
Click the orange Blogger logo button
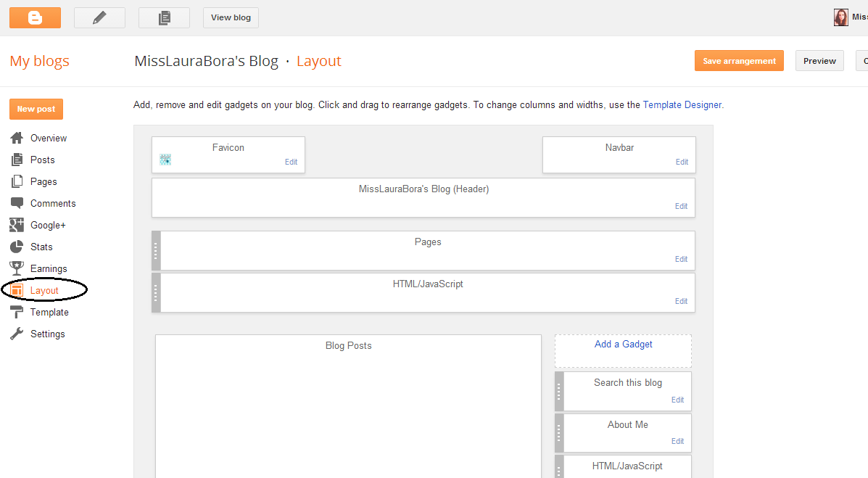click(35, 17)
